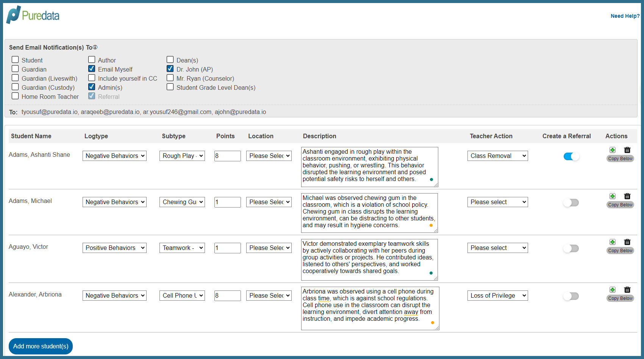Image resolution: width=644 pixels, height=359 pixels.
Task: Enable Include yourself in CC checkbox
Action: pyautogui.click(x=92, y=78)
